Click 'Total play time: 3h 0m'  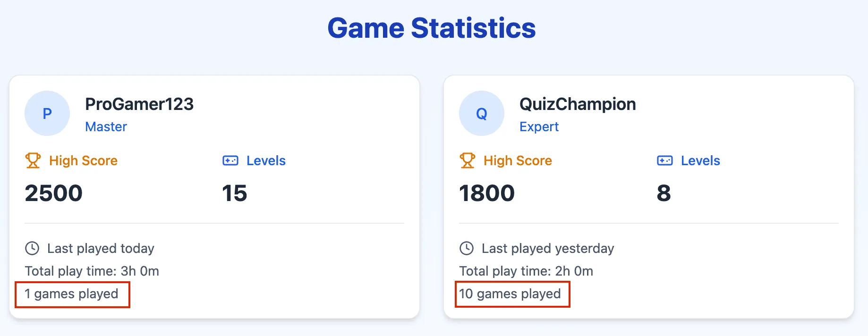point(92,271)
